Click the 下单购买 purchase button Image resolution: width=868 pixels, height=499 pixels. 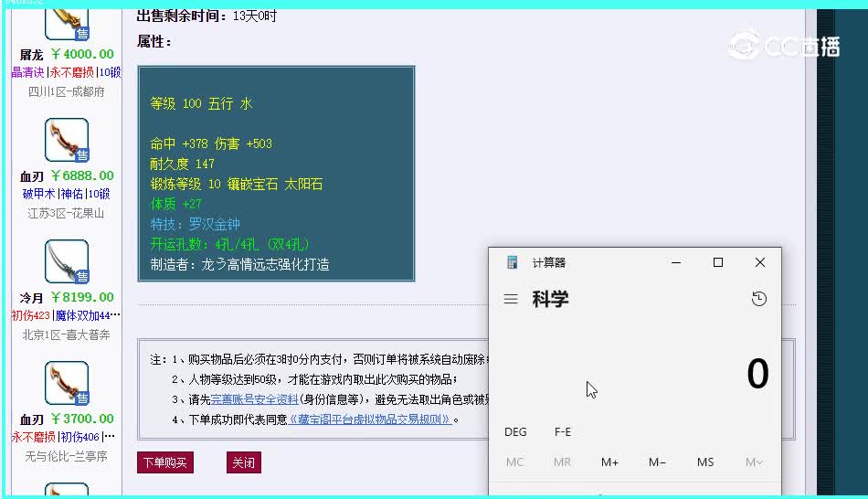coord(165,462)
